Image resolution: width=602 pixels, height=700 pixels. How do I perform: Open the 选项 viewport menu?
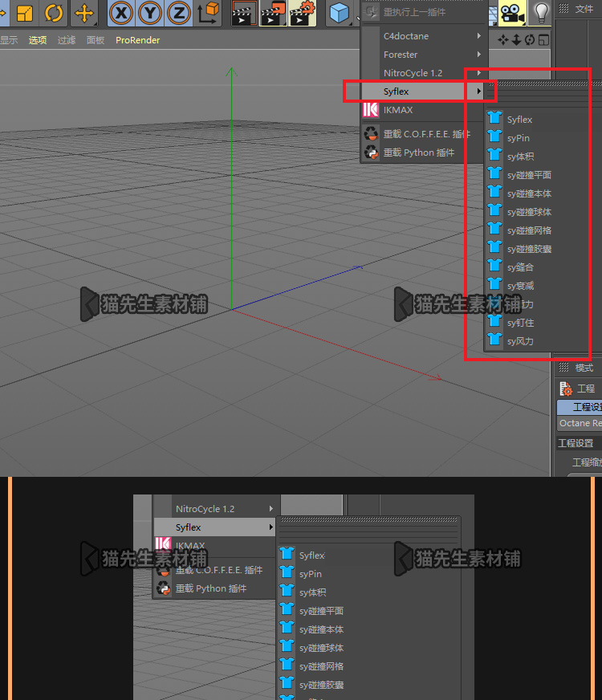tap(38, 40)
